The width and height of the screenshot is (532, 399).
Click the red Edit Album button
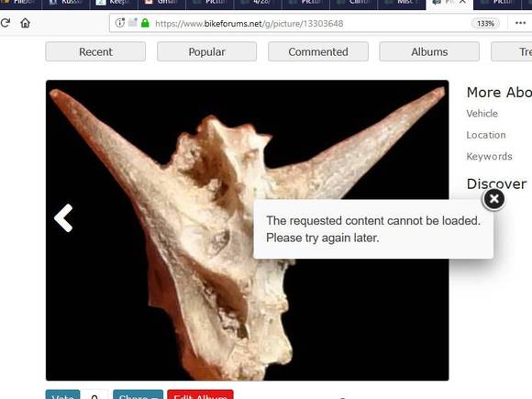200,395
